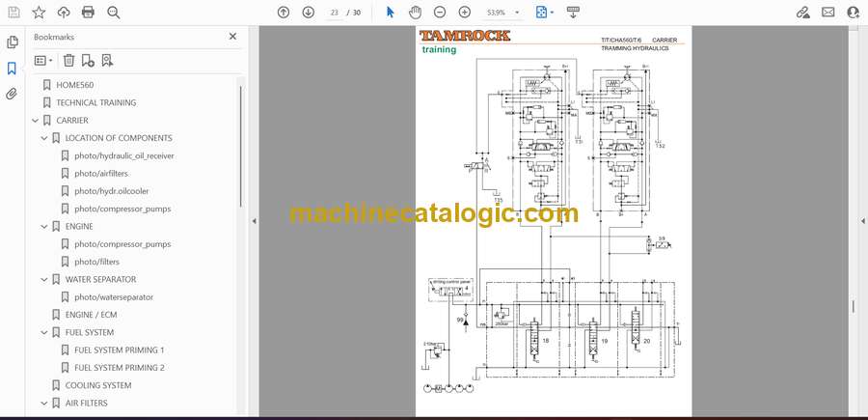Print the document
This screenshot has width=868, height=420.
coord(88,13)
